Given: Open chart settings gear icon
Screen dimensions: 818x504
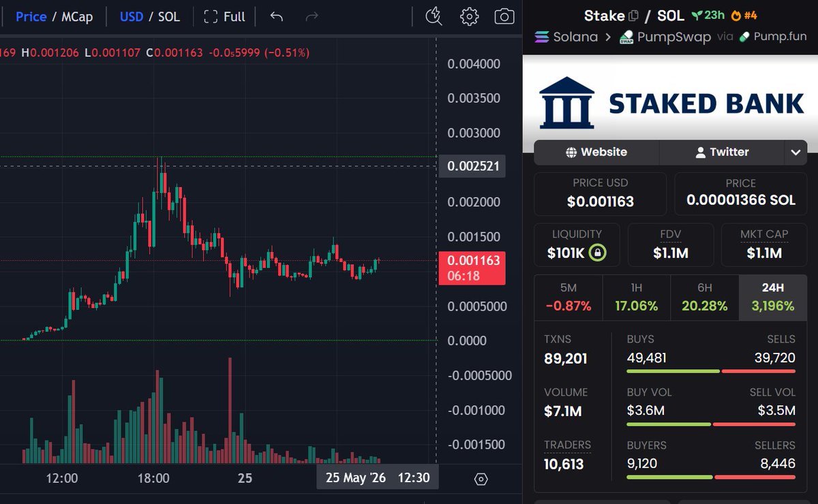Looking at the screenshot, I should pyautogui.click(x=469, y=16).
